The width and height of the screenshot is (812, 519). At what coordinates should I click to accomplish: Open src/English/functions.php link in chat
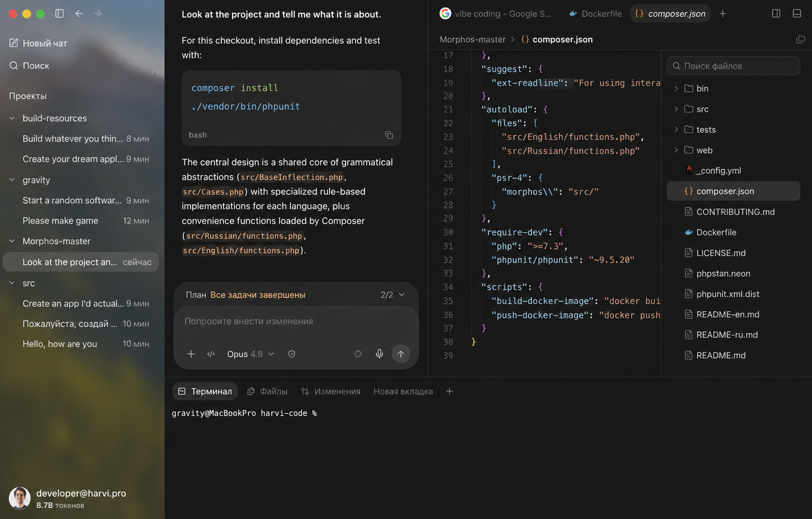(241, 250)
